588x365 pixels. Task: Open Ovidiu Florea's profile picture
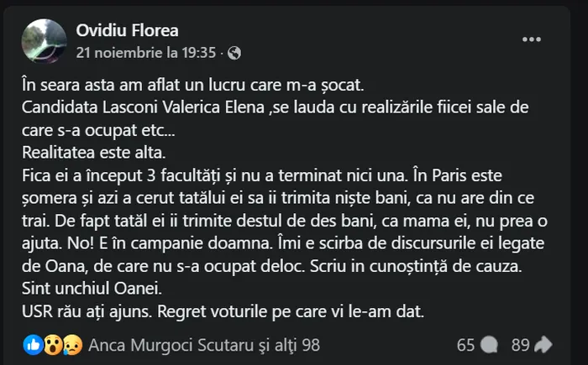click(44, 41)
